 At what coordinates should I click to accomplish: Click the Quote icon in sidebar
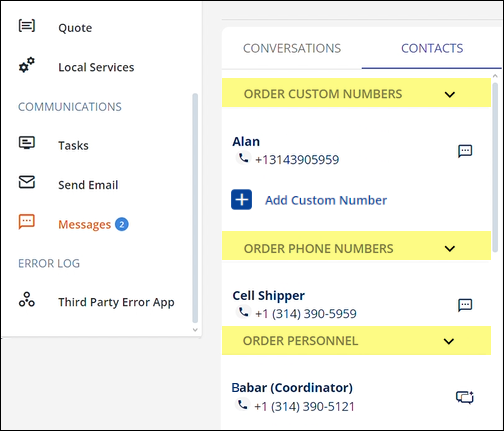click(27, 26)
